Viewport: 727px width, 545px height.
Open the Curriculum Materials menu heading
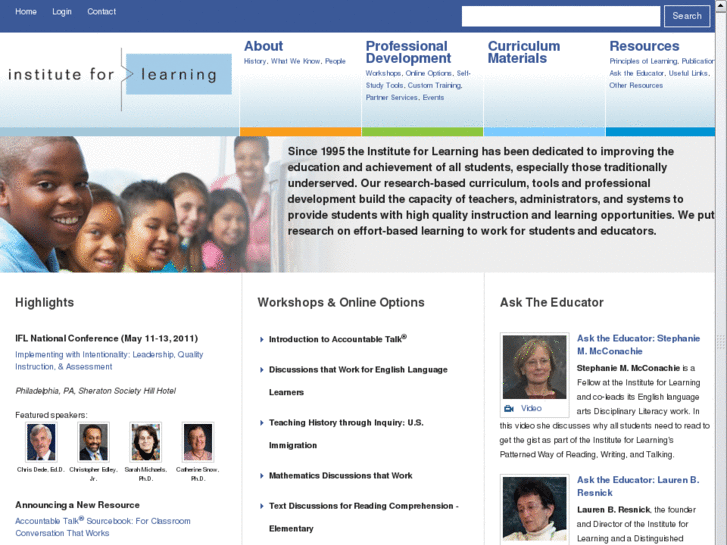click(524, 52)
